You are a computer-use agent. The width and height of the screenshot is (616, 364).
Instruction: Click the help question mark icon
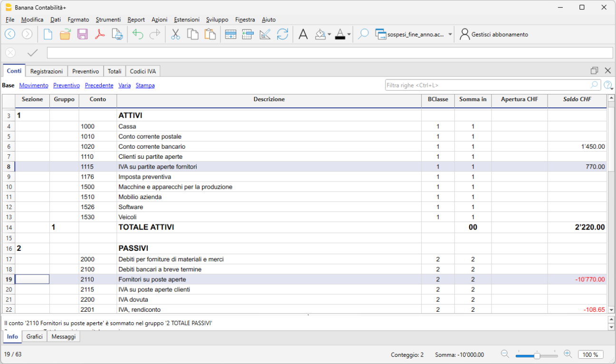(x=607, y=85)
